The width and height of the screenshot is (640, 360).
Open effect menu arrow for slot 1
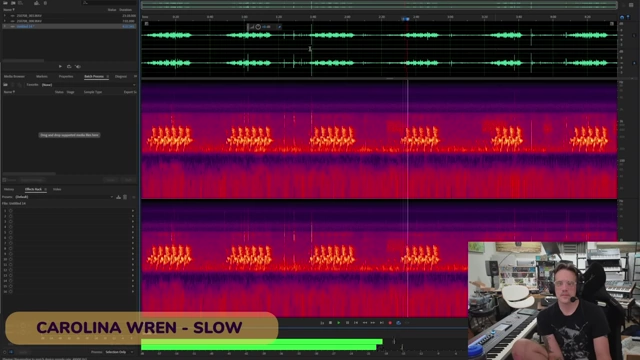(133, 211)
